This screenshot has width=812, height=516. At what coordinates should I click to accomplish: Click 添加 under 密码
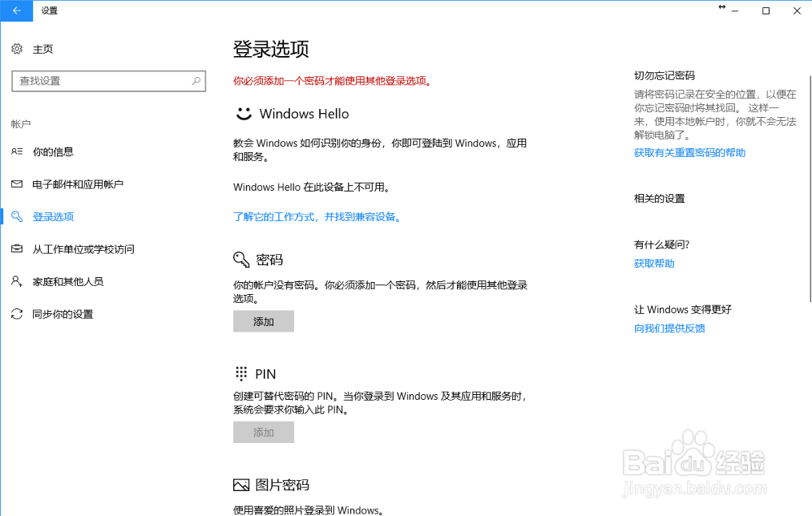pos(263,321)
